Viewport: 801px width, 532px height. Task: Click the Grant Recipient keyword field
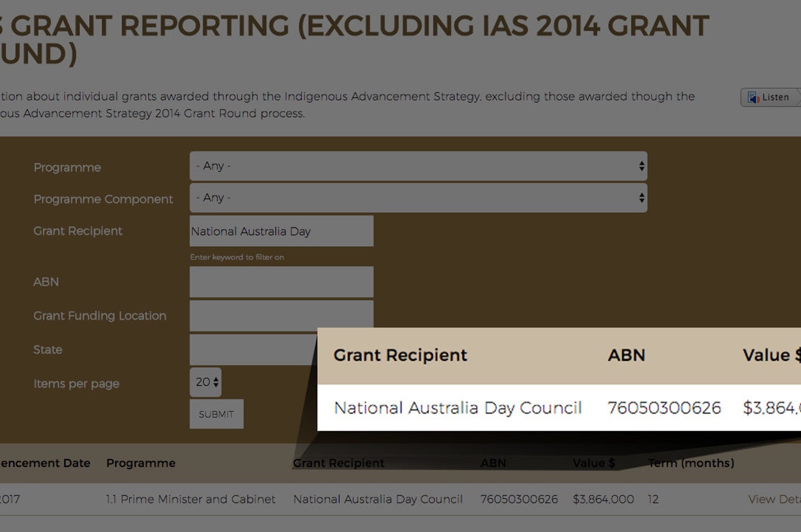(x=281, y=231)
